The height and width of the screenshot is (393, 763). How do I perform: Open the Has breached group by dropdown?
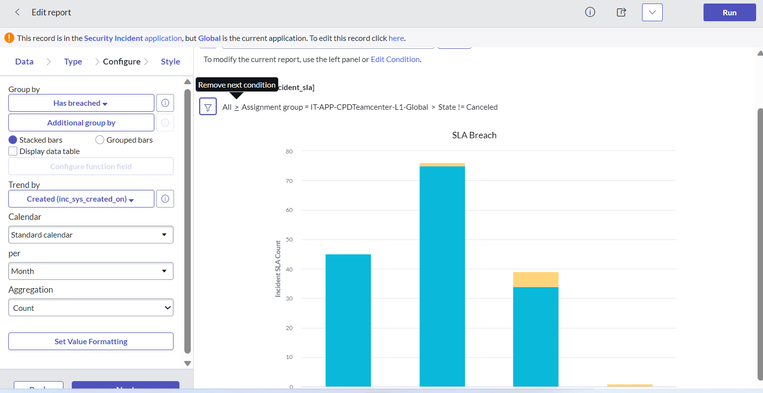click(x=81, y=103)
